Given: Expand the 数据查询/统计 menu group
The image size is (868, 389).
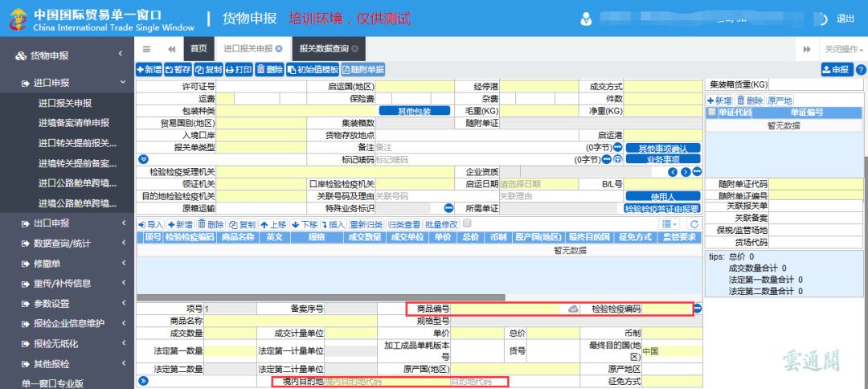Looking at the screenshot, I should click(x=67, y=244).
